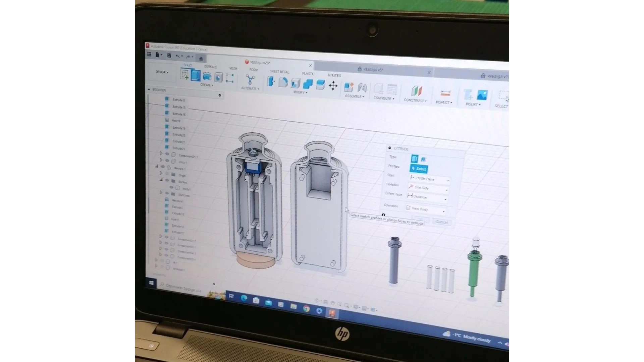This screenshot has width=644, height=362.
Task: Toggle visibility eye of Origin folder
Action: [167, 174]
